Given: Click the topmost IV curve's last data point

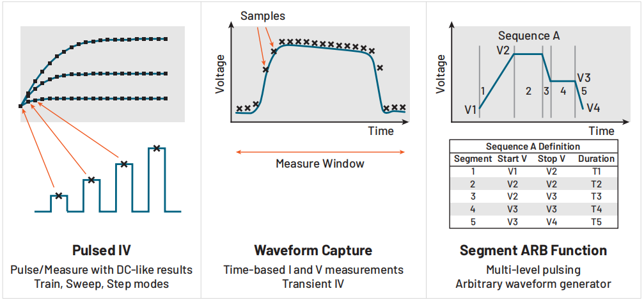Looking at the screenshot, I should [x=166, y=39].
